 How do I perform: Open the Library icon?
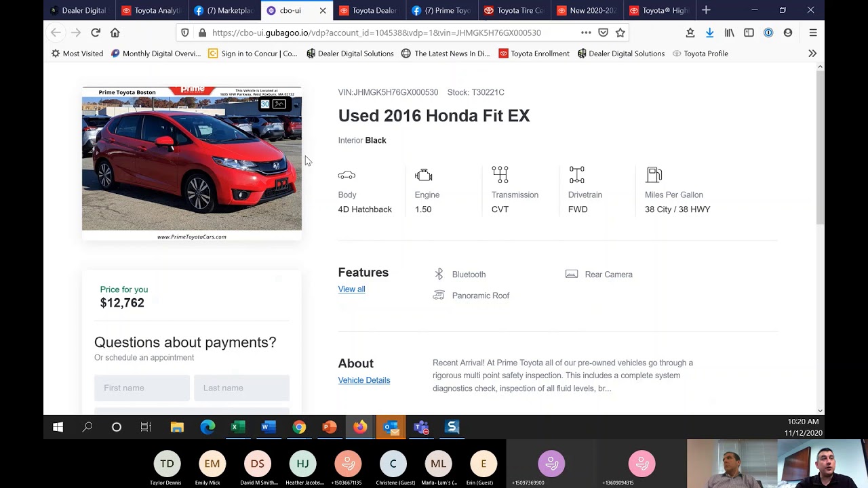coord(730,33)
